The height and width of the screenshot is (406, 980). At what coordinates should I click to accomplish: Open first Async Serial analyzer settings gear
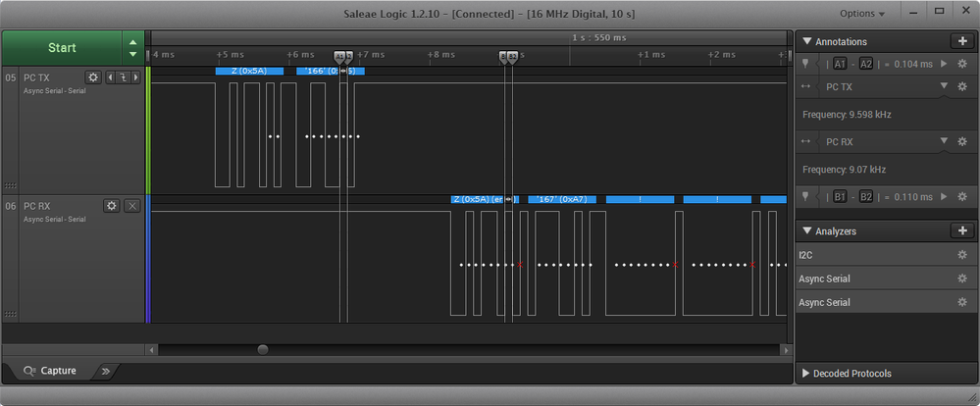[x=962, y=279]
